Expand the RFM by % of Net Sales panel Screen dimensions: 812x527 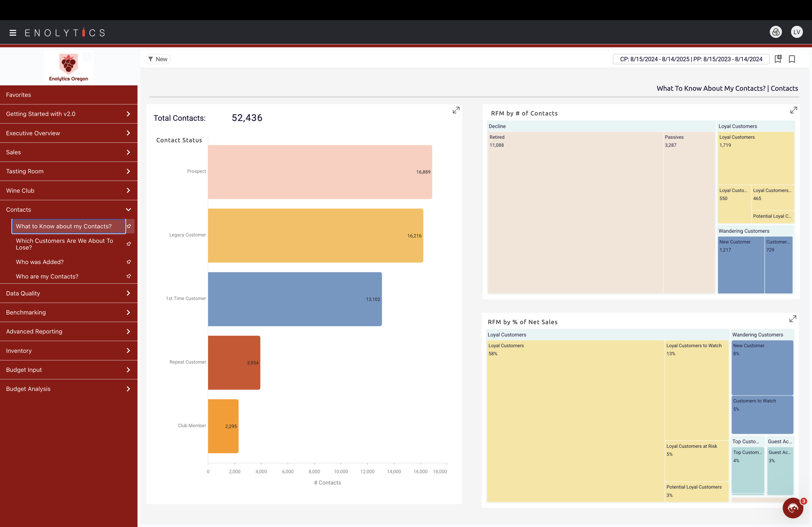[793, 319]
